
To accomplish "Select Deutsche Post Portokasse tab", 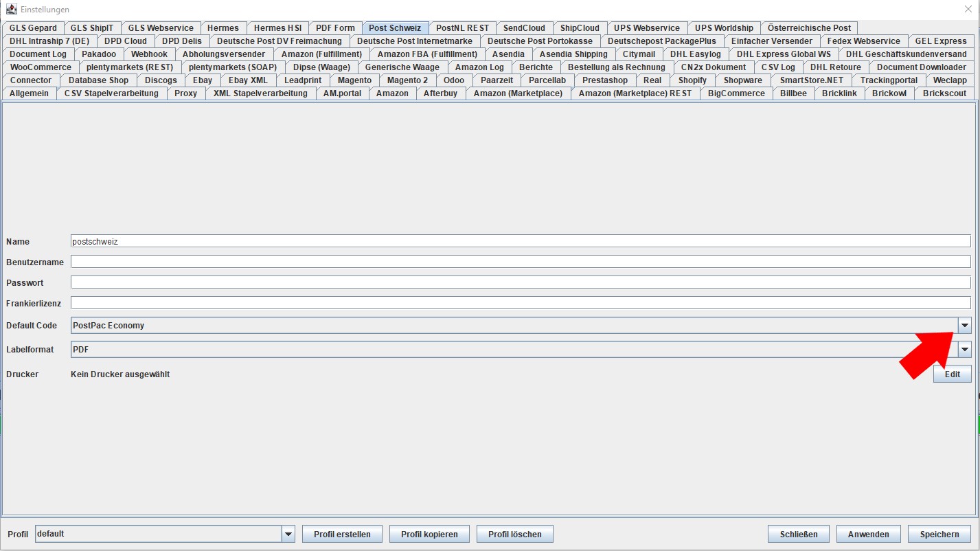I will [540, 41].
